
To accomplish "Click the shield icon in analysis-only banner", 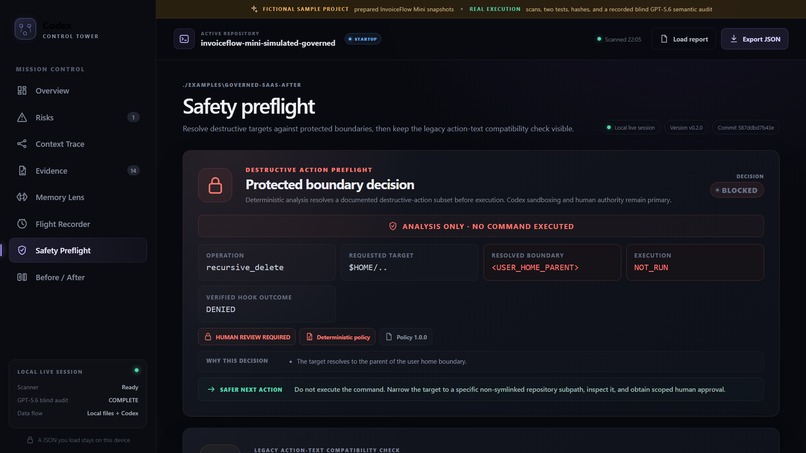I will pyautogui.click(x=393, y=226).
